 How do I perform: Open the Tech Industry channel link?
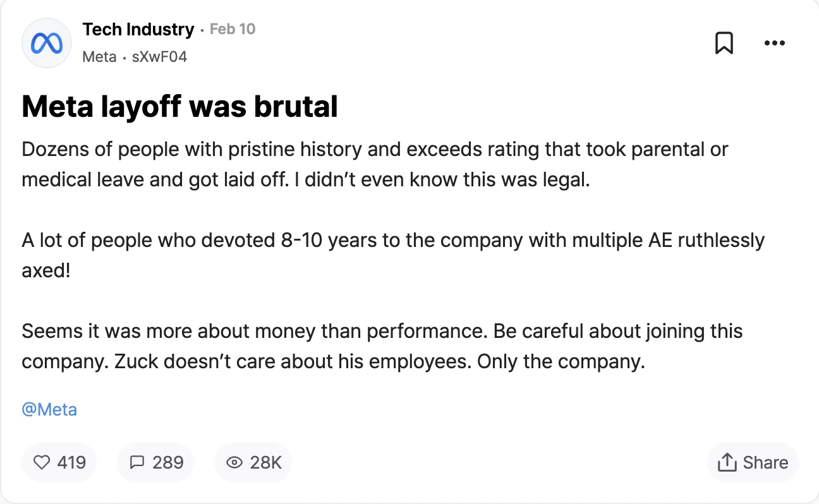(138, 29)
